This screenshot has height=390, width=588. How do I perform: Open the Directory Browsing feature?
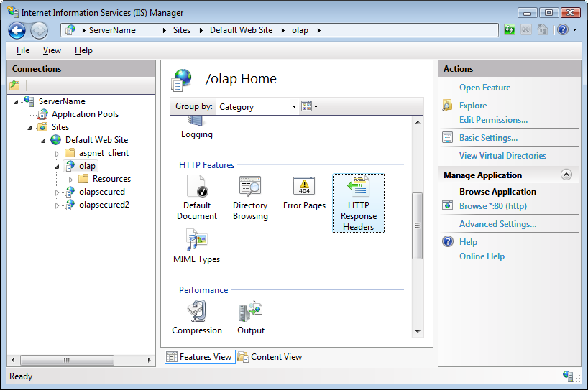pos(250,188)
